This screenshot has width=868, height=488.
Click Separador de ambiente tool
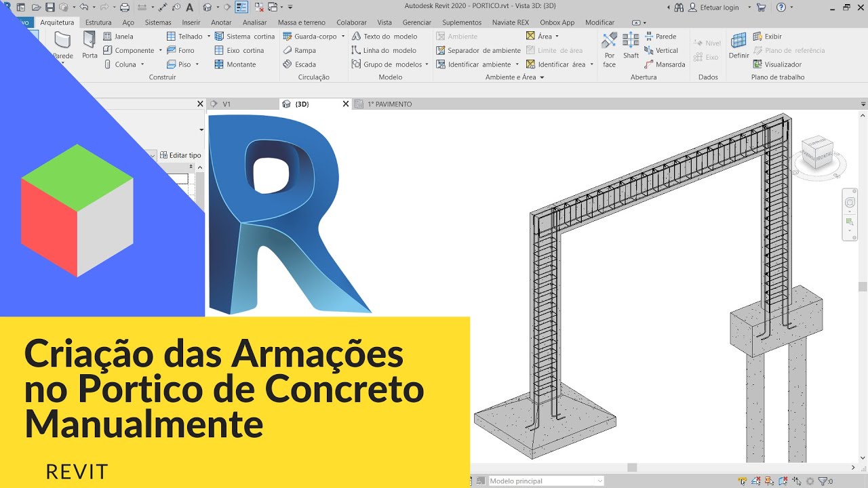pos(479,50)
